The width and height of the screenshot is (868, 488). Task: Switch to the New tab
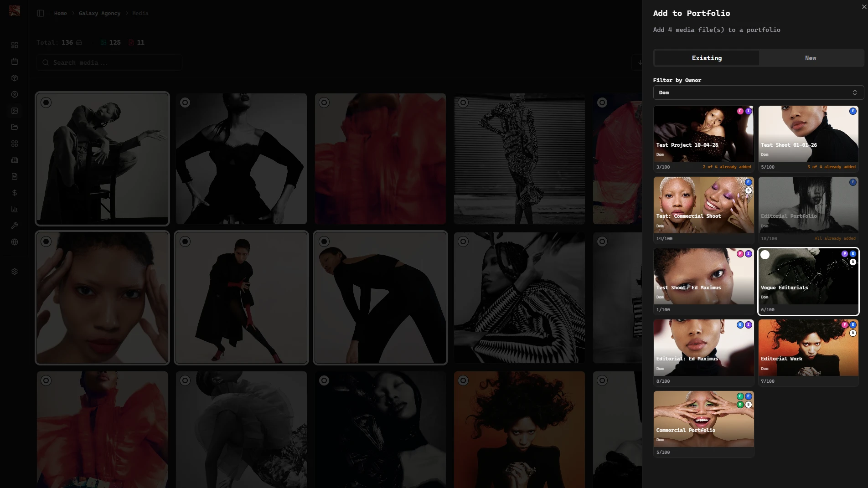coord(811,58)
